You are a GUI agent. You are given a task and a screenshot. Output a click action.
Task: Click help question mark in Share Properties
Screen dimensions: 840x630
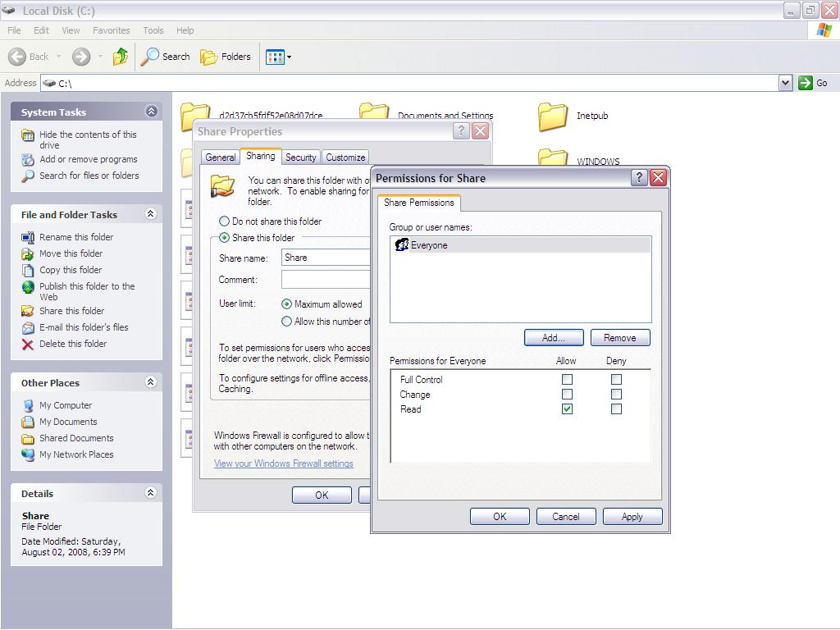(461, 130)
